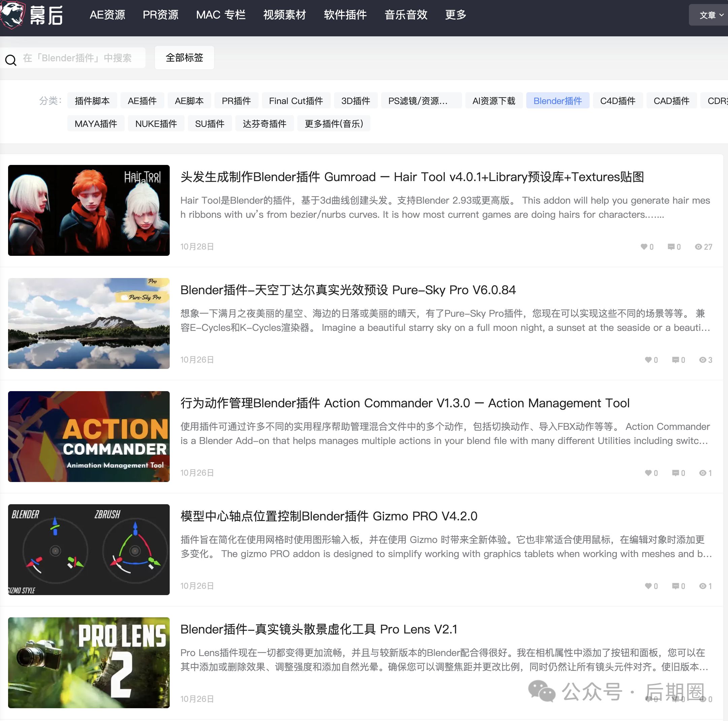Viewport: 728px width, 721px height.
Task: Select the MAYA插件 category
Action: click(96, 124)
